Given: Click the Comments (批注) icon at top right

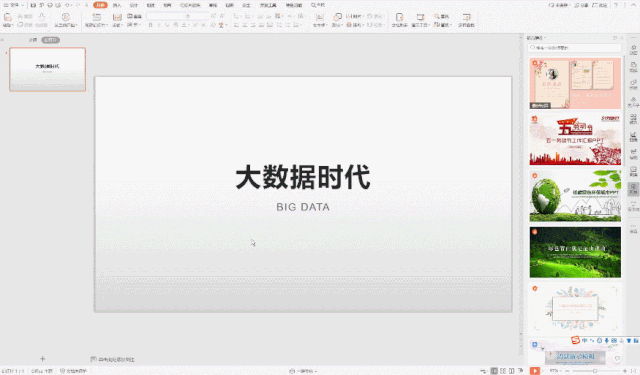Looking at the screenshot, I should point(596,5).
